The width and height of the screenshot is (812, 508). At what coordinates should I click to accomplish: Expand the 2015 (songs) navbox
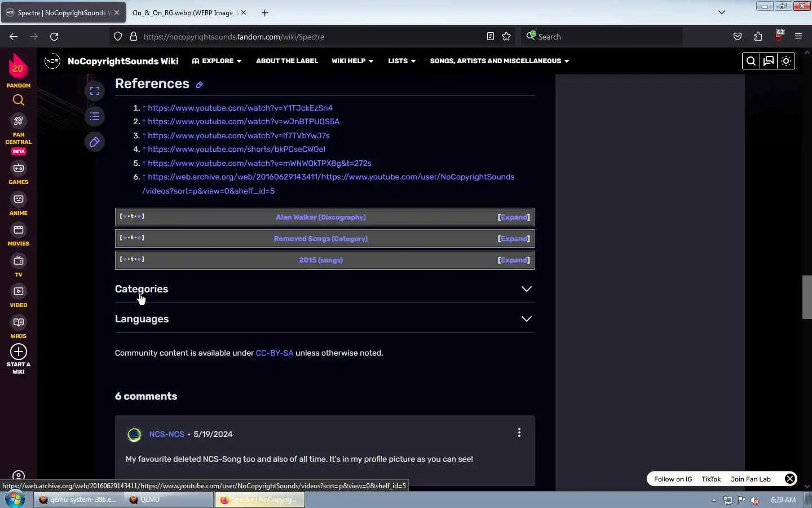(514, 260)
